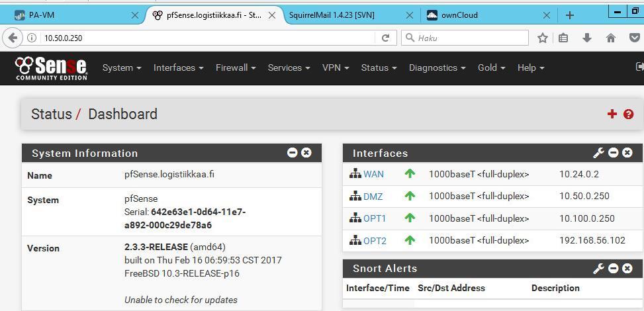Viewport: 644px width, 311px height.
Task: Click the address bar showing 10.50.0.250
Action: tap(207, 38)
